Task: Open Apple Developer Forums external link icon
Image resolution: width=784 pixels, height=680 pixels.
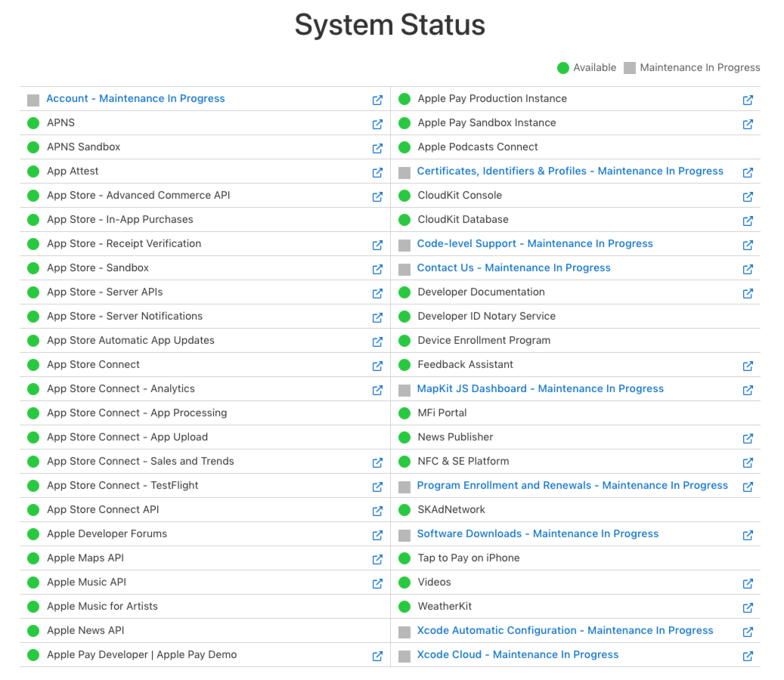Action: [377, 535]
